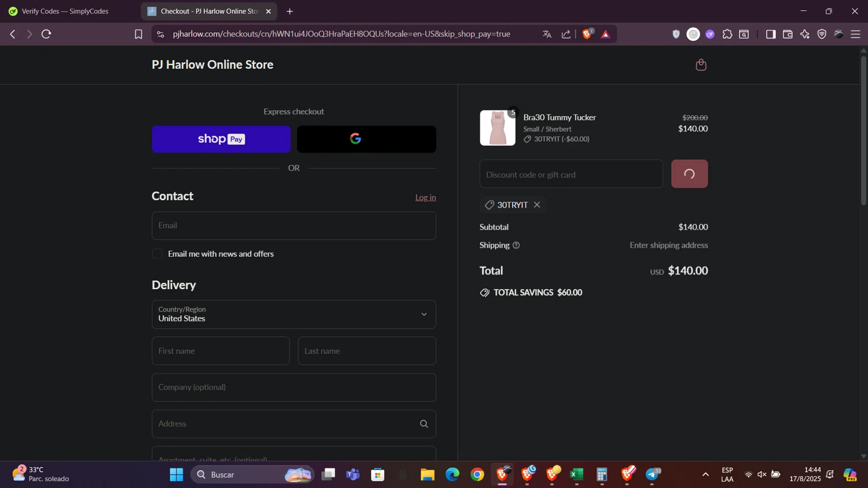Focus the Last name field
Screen dimensions: 868x488
[x=367, y=351]
